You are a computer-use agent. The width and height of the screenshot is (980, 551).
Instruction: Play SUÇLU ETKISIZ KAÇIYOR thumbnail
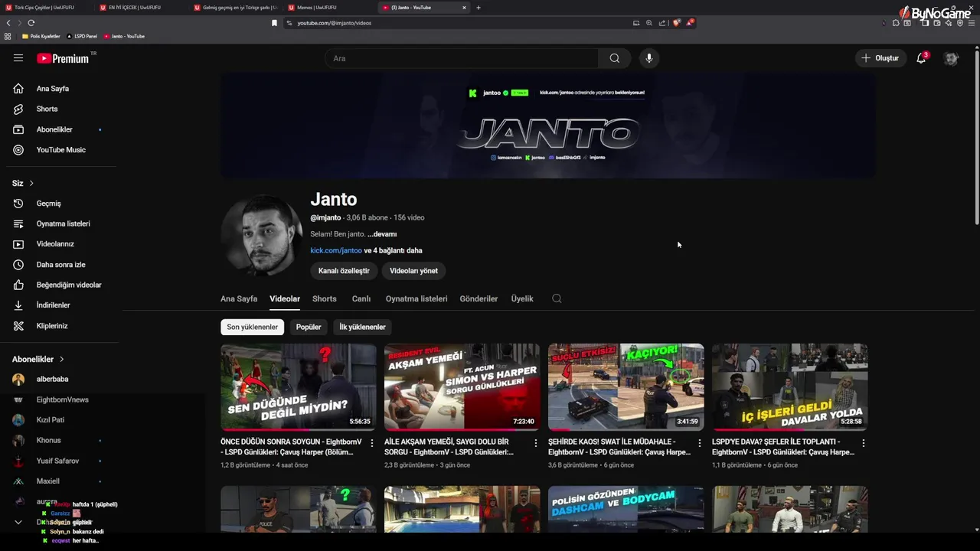tap(626, 386)
